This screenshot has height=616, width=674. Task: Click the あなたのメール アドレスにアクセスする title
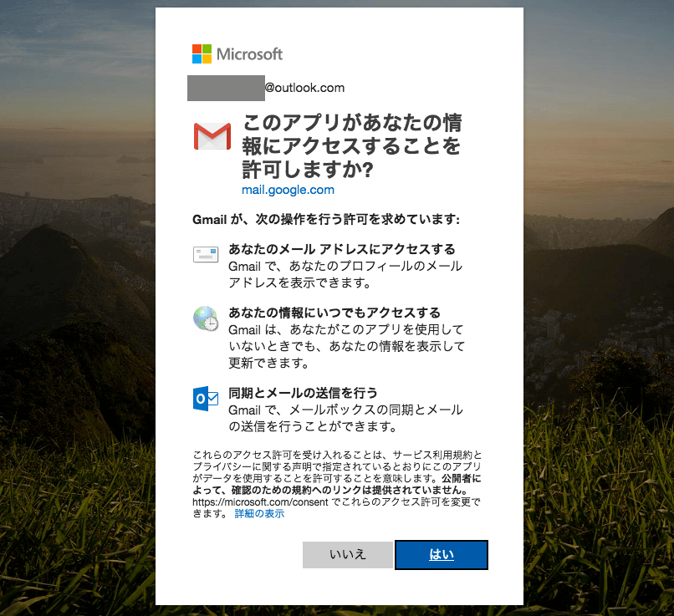pyautogui.click(x=342, y=249)
